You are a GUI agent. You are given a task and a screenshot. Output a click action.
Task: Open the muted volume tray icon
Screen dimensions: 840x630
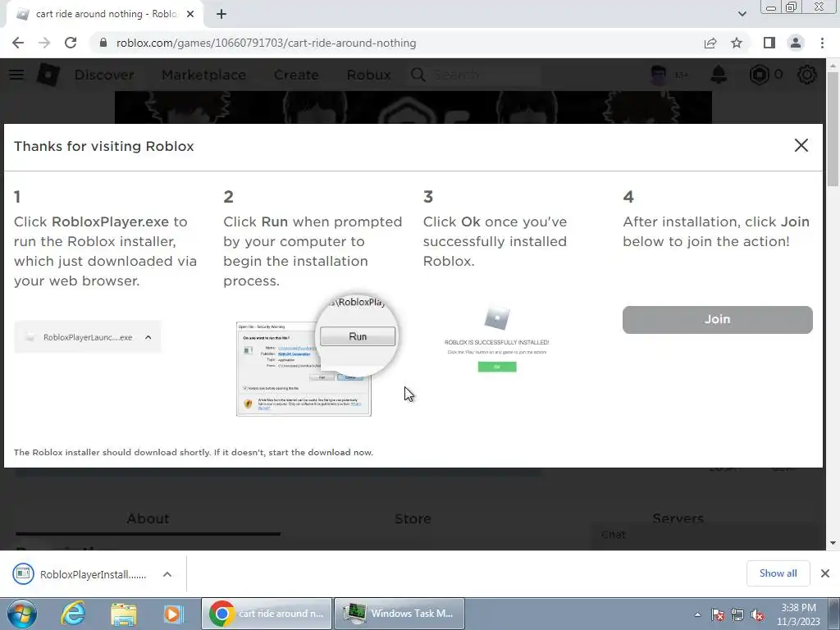tap(757, 614)
